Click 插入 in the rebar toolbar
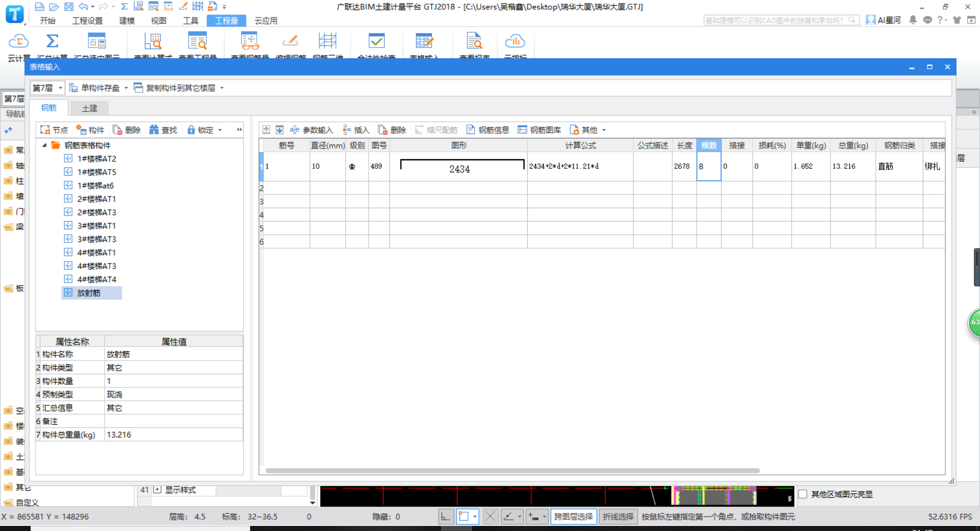The height and width of the screenshot is (531, 980). (x=356, y=130)
